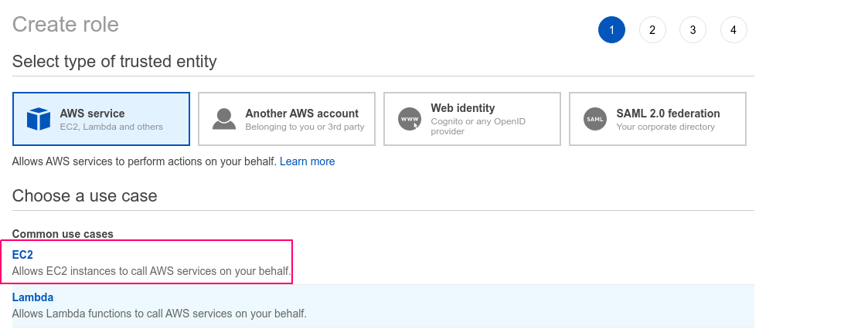This screenshot has height=329, width=868.
Task: Jump to step 3 circle
Action: (693, 30)
